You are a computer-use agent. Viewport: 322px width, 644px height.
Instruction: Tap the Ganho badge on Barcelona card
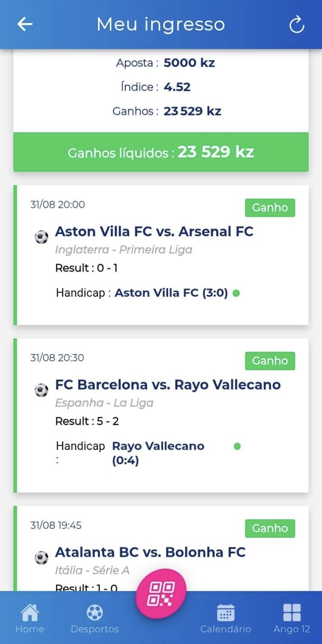(x=270, y=361)
